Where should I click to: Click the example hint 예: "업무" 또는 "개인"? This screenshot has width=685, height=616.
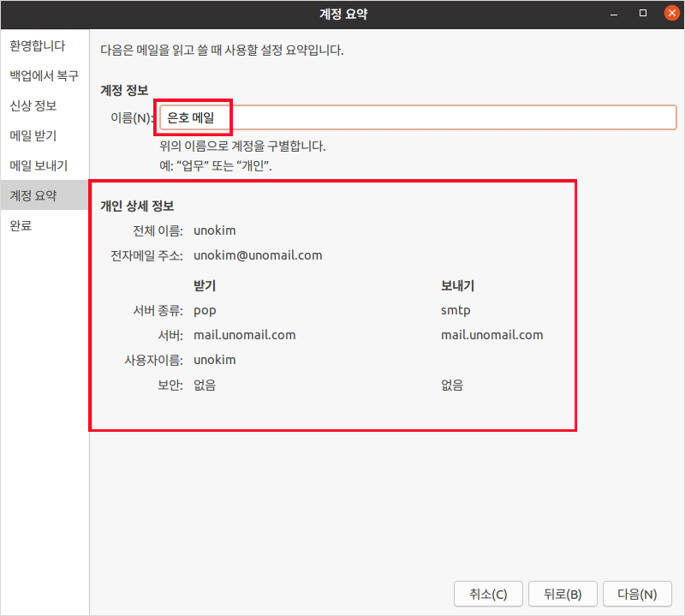(x=216, y=165)
